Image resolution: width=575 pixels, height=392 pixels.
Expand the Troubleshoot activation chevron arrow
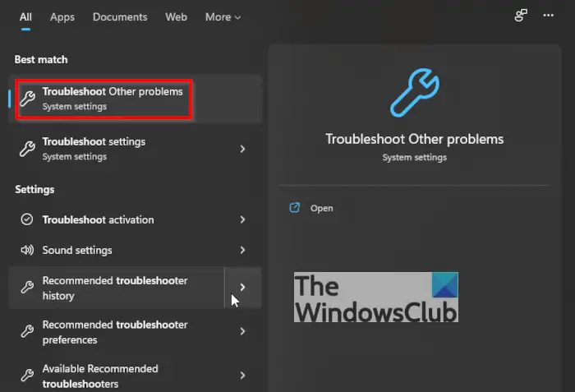pos(242,219)
